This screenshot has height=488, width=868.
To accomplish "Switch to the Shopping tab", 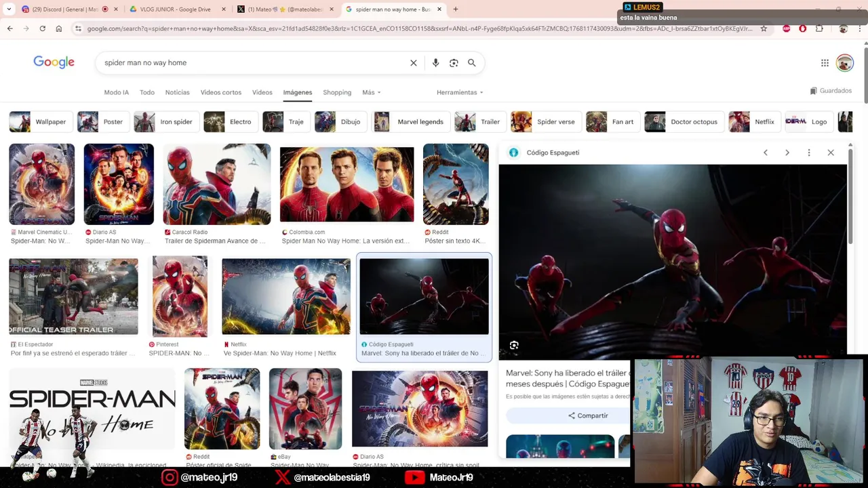I will (x=337, y=92).
